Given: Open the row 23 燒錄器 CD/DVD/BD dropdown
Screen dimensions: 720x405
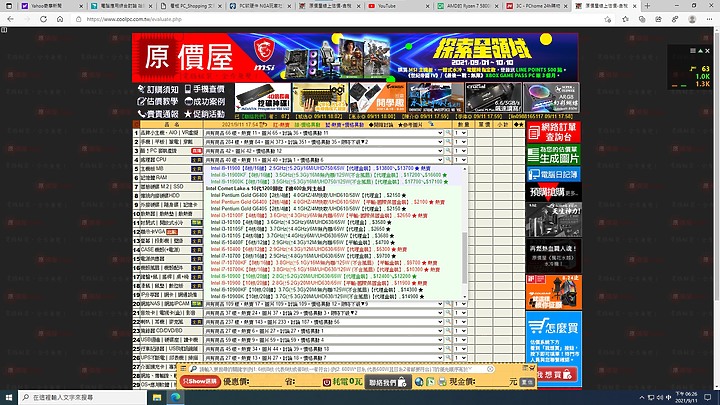Looking at the screenshot, I should tap(324, 331).
